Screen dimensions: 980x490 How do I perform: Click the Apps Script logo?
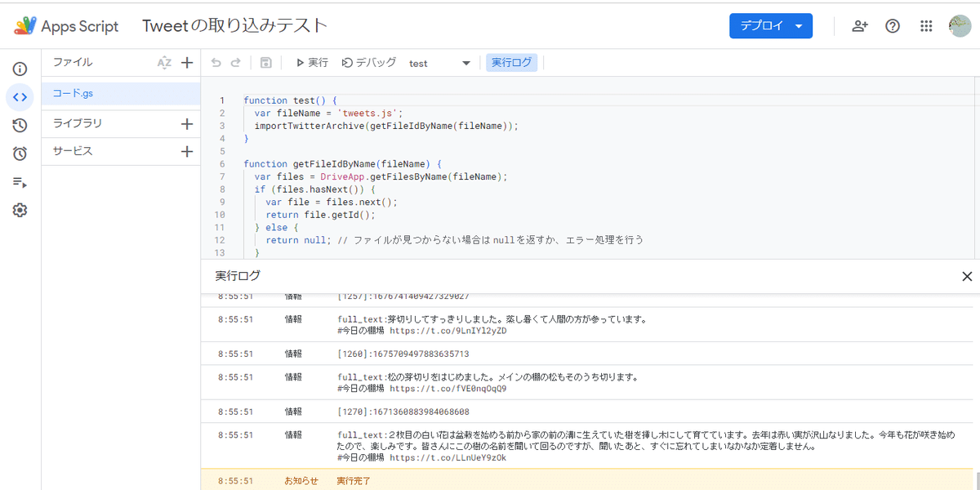pos(66,26)
